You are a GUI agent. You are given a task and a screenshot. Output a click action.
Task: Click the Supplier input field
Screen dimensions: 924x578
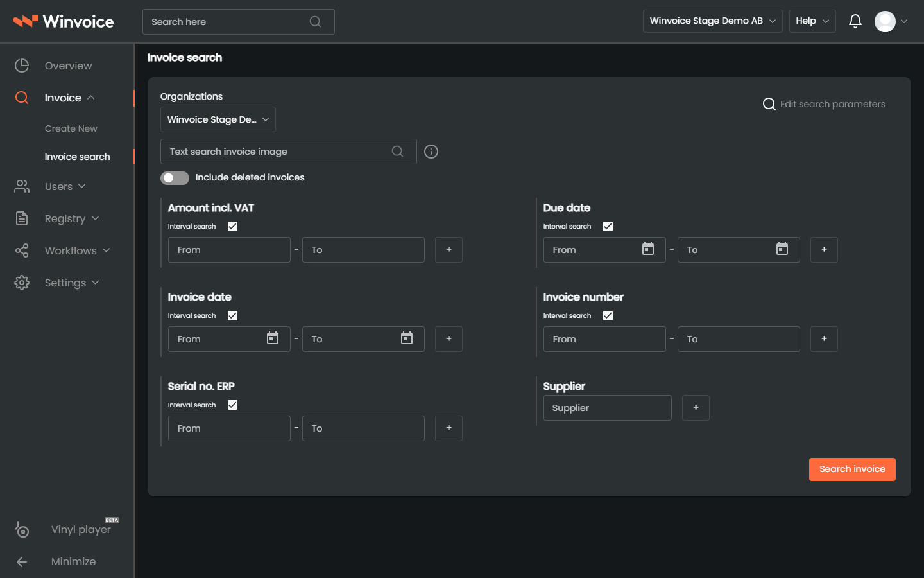click(607, 408)
